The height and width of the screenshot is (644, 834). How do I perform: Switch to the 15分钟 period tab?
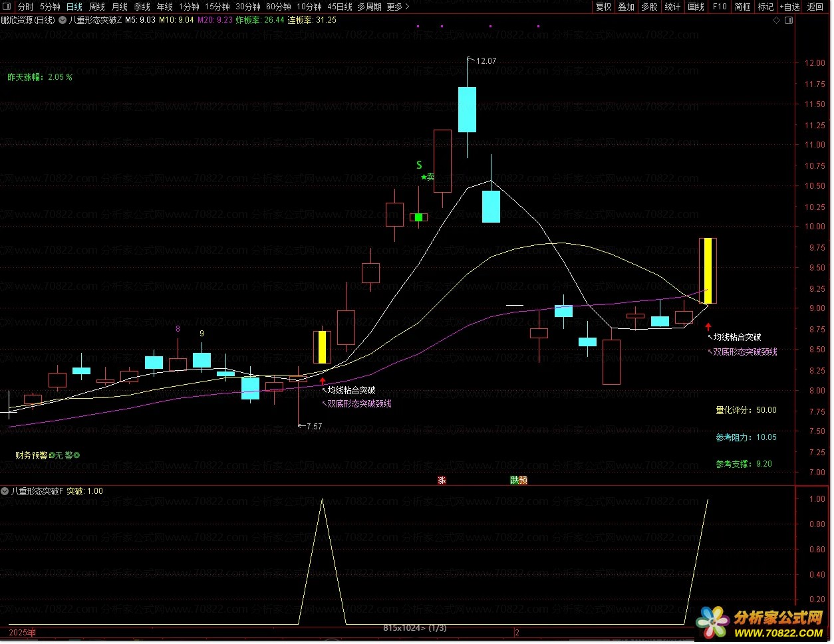click(x=217, y=7)
